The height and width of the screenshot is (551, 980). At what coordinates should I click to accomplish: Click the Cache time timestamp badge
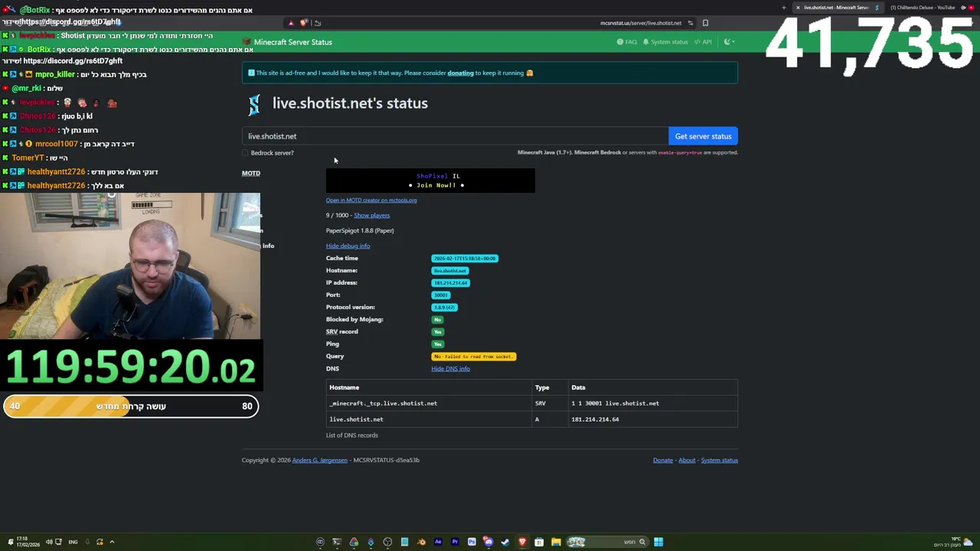[465, 258]
